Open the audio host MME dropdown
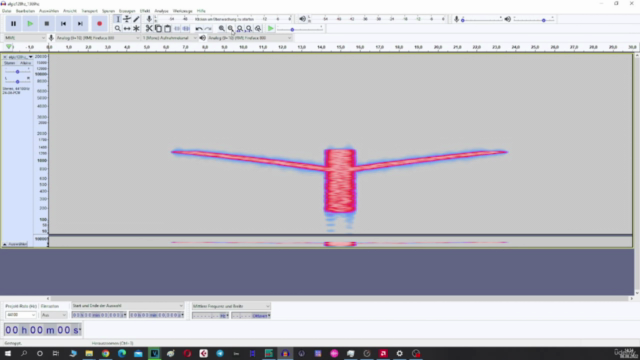The width and height of the screenshot is (640, 360). [x=24, y=38]
